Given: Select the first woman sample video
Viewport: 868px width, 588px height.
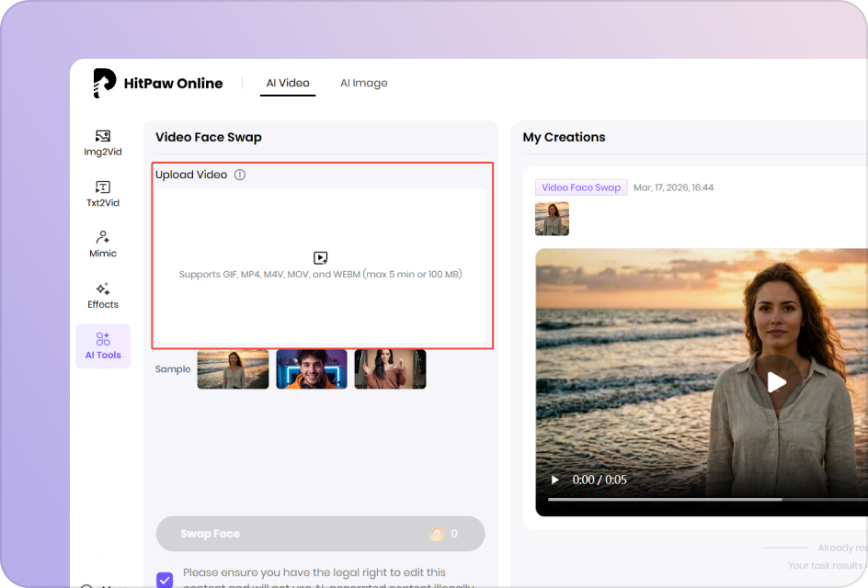Looking at the screenshot, I should [x=233, y=368].
